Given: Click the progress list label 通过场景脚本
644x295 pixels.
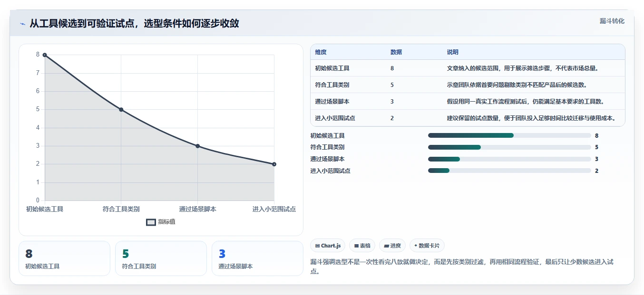Looking at the screenshot, I should [327, 159].
